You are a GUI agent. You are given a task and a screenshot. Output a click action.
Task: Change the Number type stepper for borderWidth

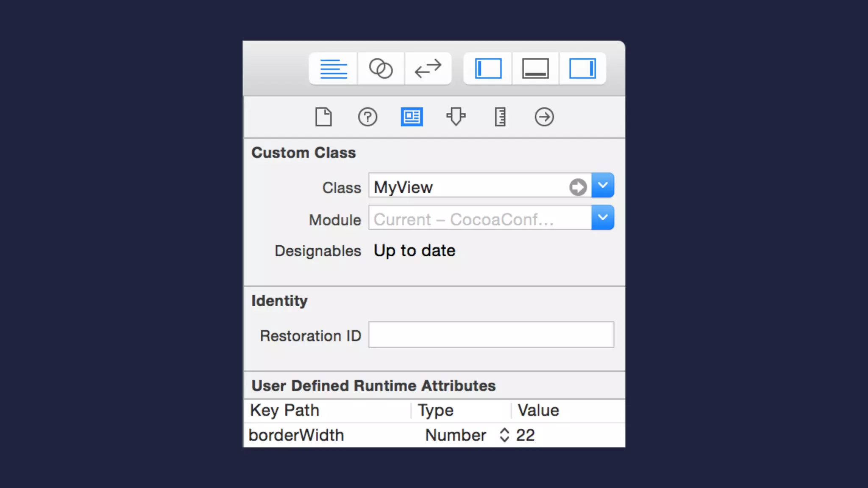click(504, 435)
